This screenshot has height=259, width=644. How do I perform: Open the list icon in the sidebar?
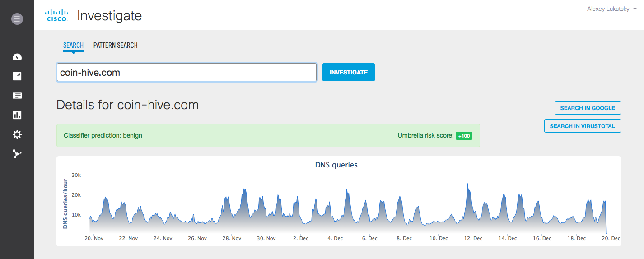coord(17,96)
